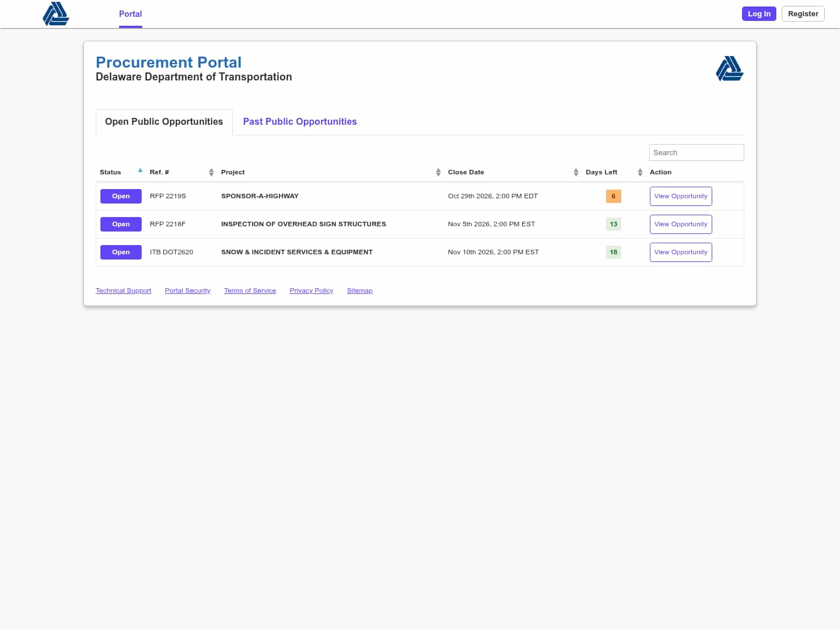Click the DelDOT logo beside the Procurement Portal heading

pos(730,68)
